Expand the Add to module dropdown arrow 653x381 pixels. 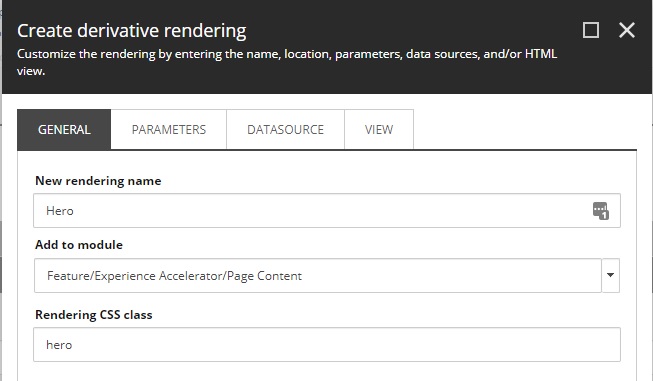[x=611, y=275]
